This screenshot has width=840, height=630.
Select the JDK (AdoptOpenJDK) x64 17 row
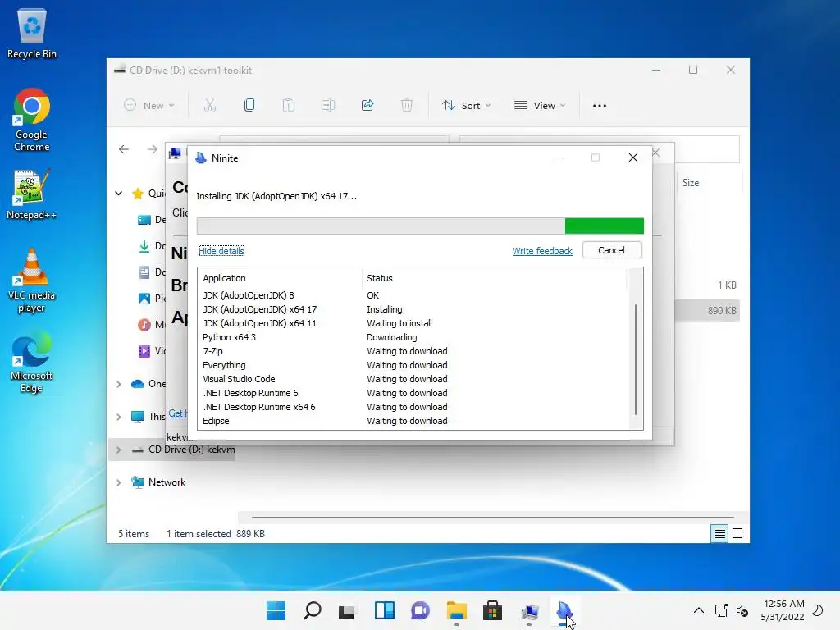pos(412,309)
